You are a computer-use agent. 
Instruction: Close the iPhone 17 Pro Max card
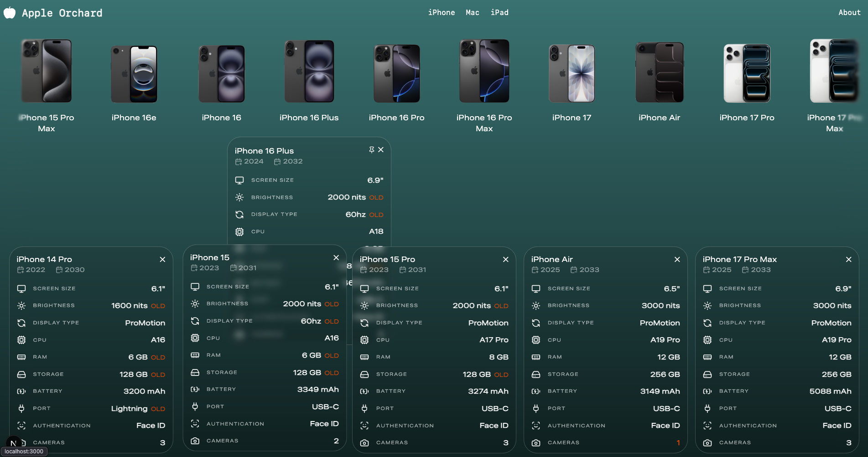point(848,259)
